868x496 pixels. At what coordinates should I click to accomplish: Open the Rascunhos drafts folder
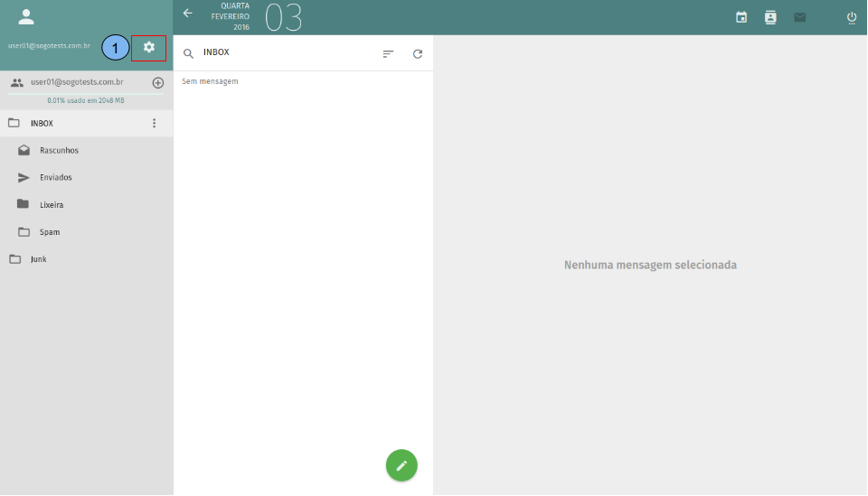59,150
